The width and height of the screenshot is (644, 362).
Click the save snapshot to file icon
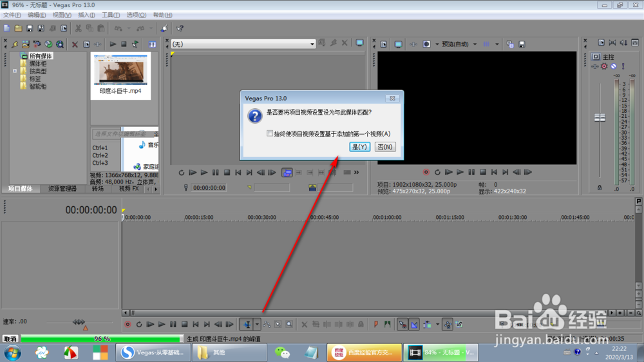(522, 44)
